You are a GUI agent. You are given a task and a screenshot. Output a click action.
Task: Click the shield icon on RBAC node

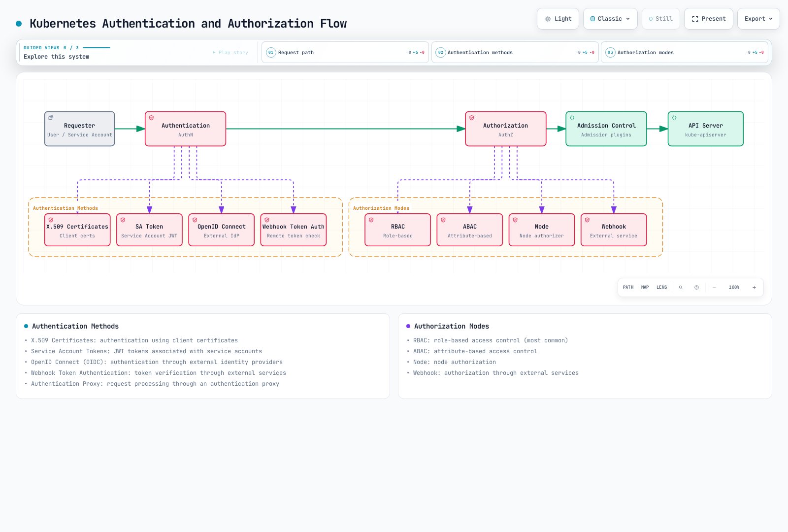[371, 220]
